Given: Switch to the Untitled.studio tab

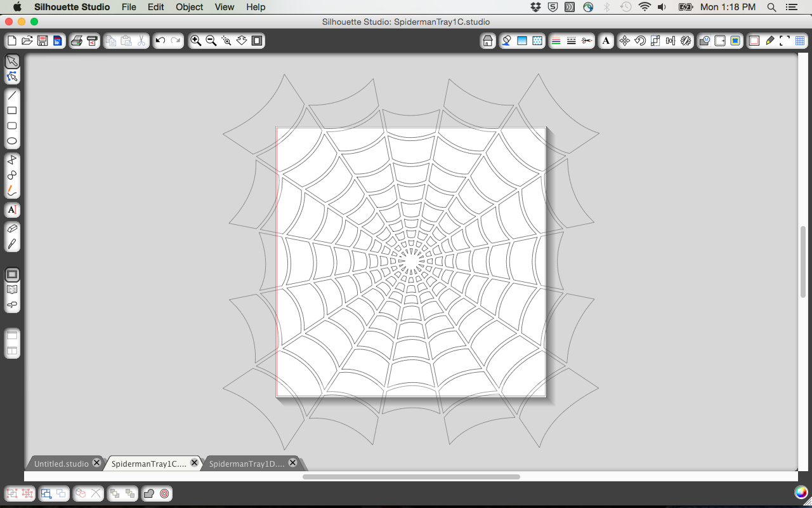Looking at the screenshot, I should tap(62, 464).
